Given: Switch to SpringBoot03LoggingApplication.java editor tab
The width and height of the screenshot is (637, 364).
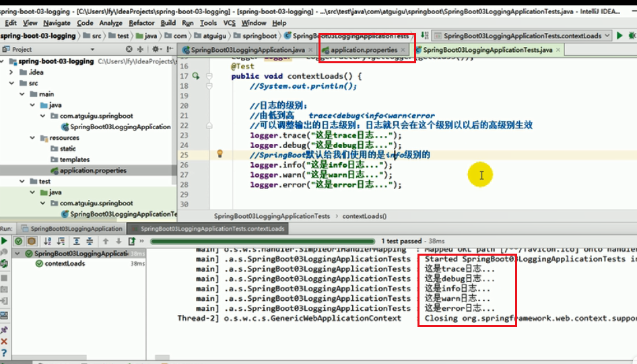Looking at the screenshot, I should point(247,50).
